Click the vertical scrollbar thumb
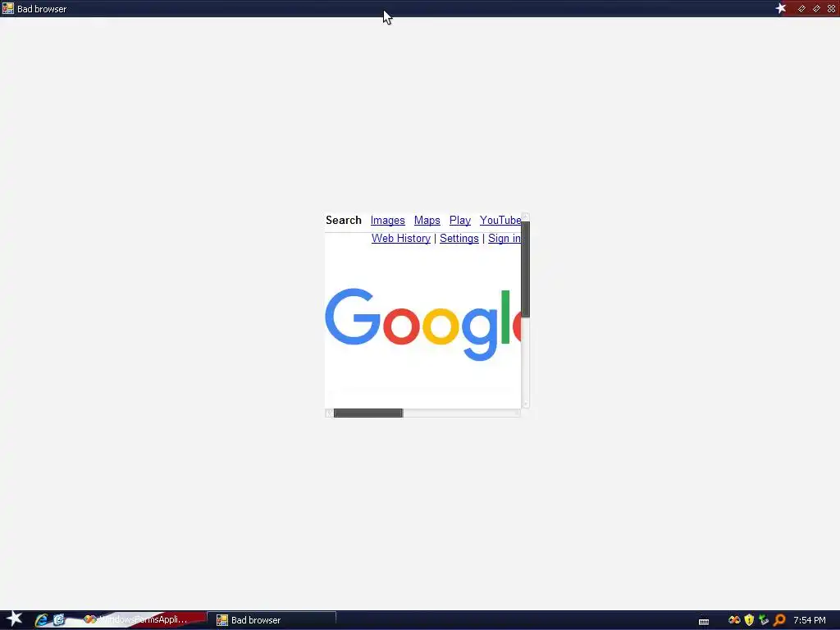This screenshot has width=840, height=630. pos(526,269)
